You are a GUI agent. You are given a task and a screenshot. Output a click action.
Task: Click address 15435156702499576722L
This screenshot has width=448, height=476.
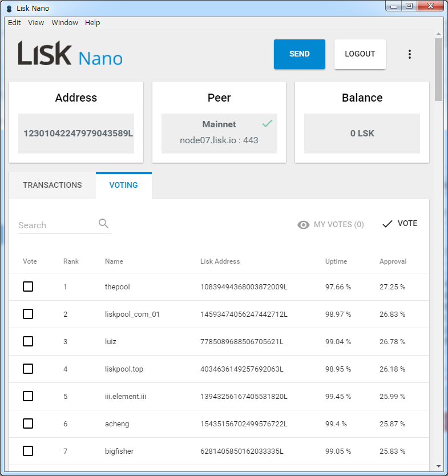point(244,424)
